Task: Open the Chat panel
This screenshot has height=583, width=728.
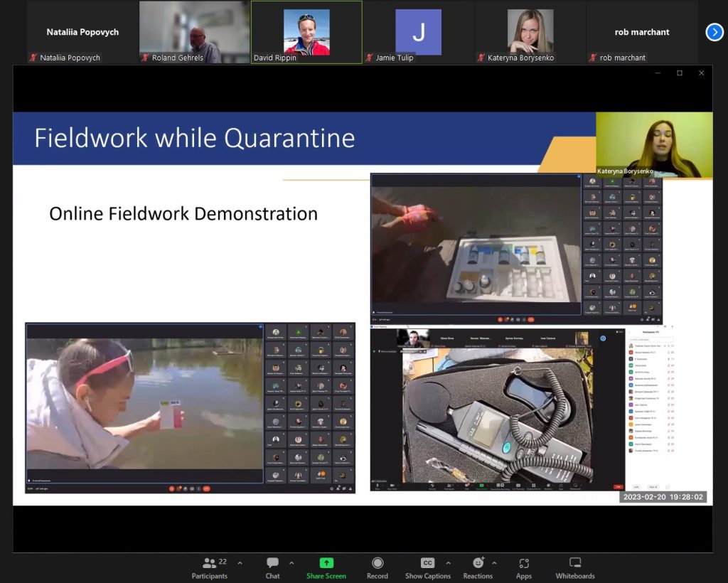Action: pyautogui.click(x=272, y=567)
